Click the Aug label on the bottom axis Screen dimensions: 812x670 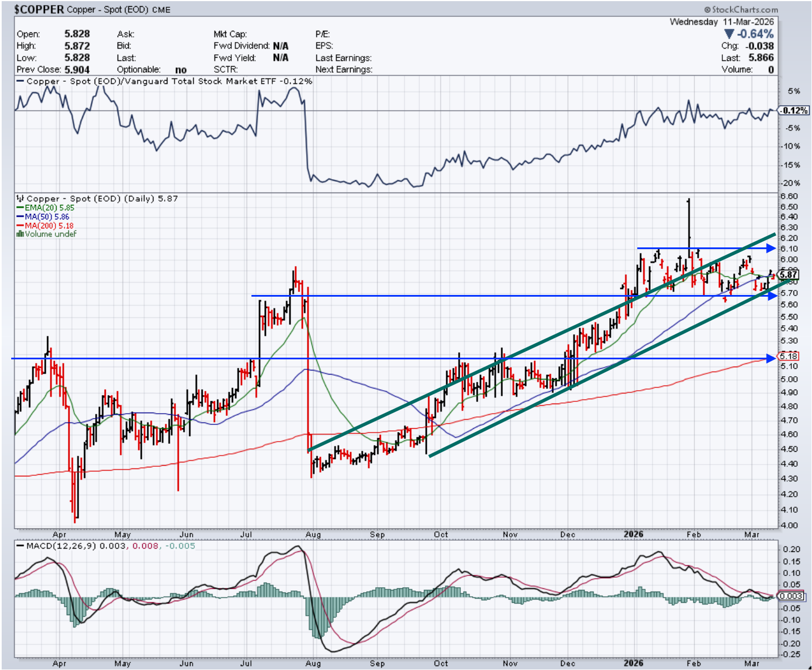(313, 663)
